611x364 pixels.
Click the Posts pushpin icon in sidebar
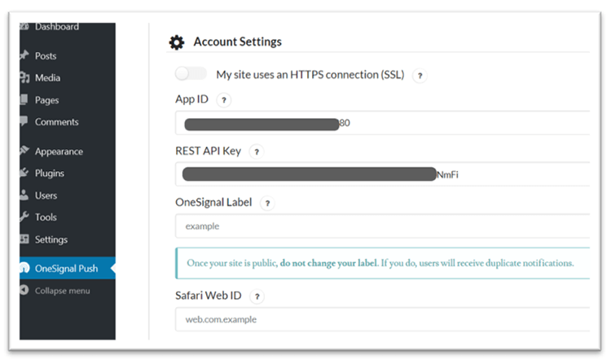(24, 56)
